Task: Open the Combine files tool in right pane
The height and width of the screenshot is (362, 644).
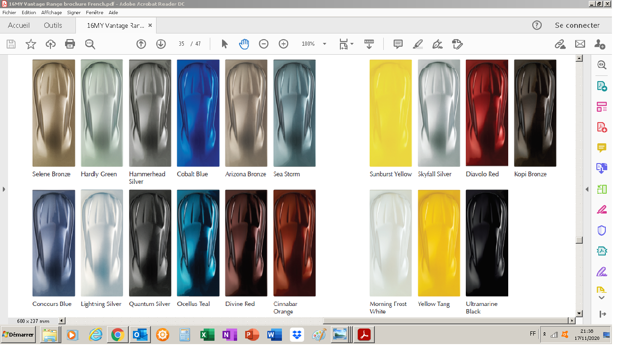Action: (602, 168)
